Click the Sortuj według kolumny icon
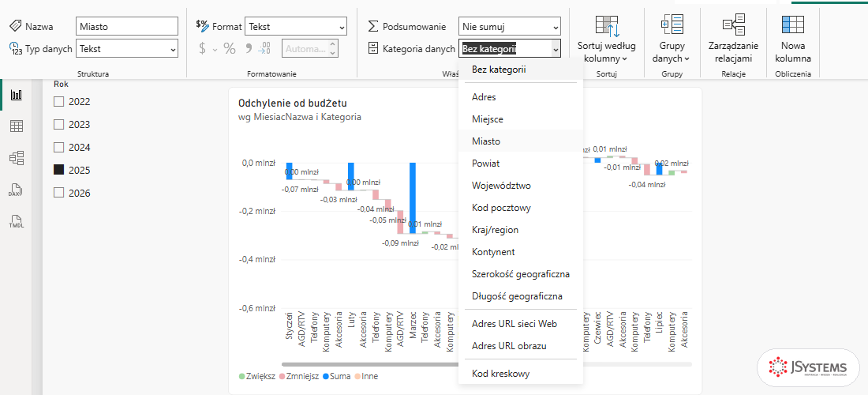Screen dimensions: 868x395 coord(607,26)
